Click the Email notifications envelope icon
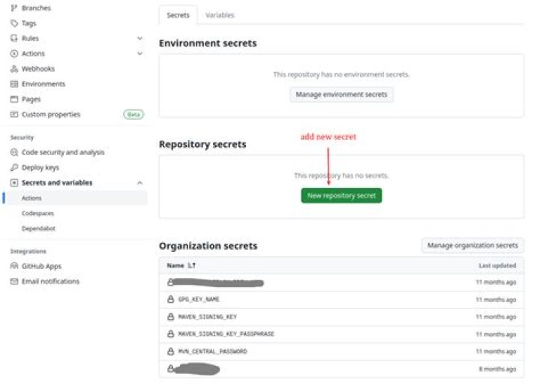The image size is (540, 392). tap(14, 281)
